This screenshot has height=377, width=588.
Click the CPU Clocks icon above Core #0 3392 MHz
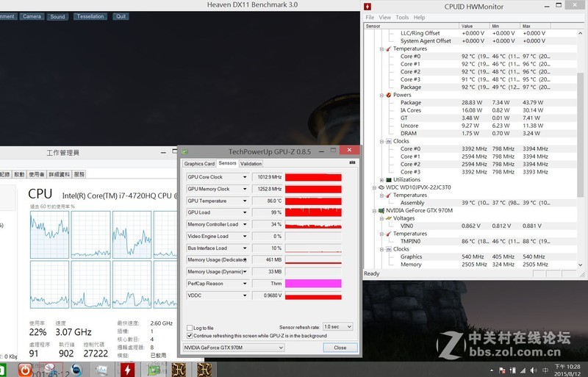tap(389, 141)
